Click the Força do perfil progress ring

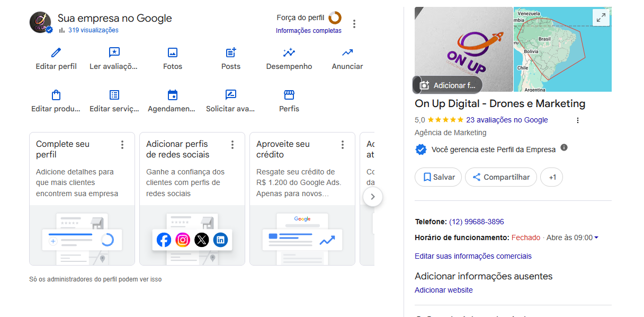point(335,18)
